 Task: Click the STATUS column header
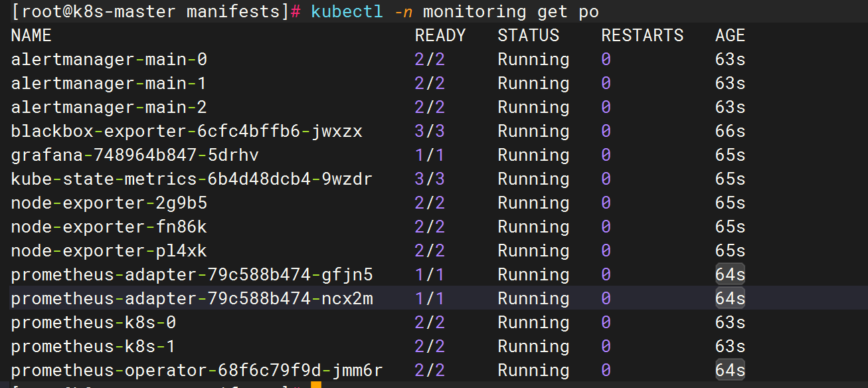click(529, 35)
